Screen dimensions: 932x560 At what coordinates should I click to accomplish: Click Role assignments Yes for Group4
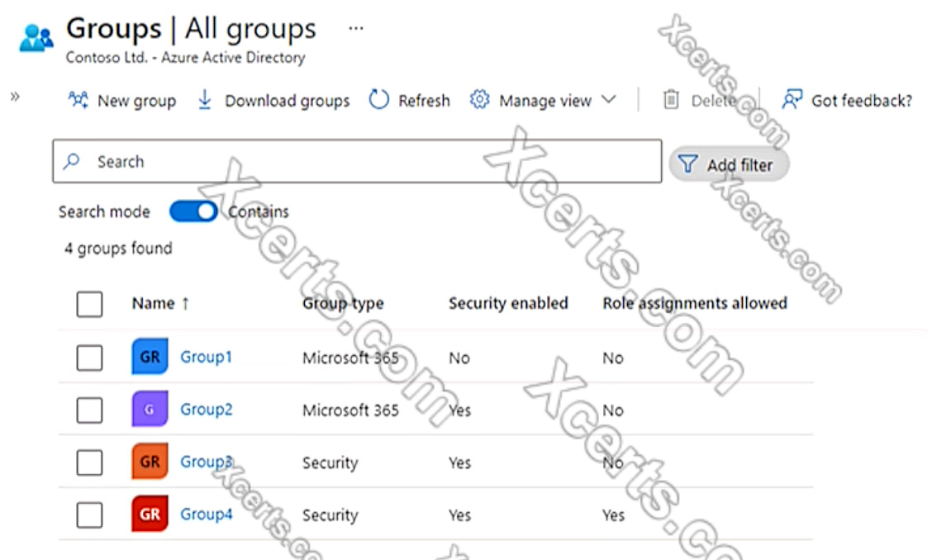[x=614, y=515]
